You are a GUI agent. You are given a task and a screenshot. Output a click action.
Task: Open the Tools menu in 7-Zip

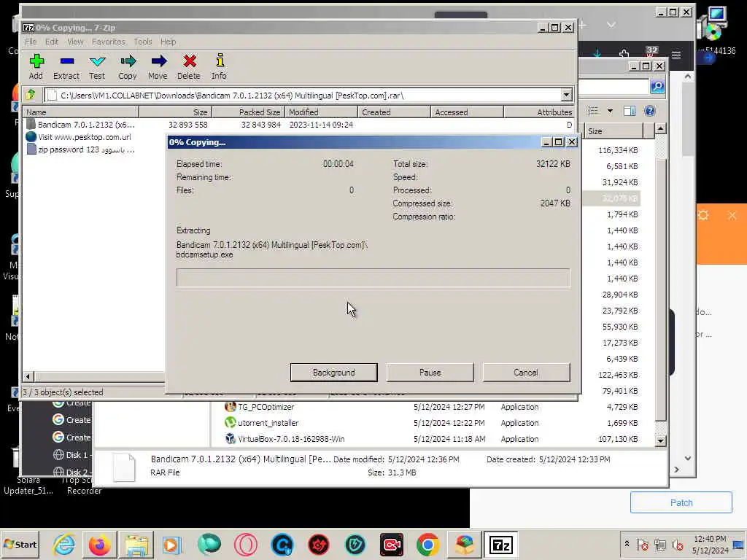(x=142, y=42)
